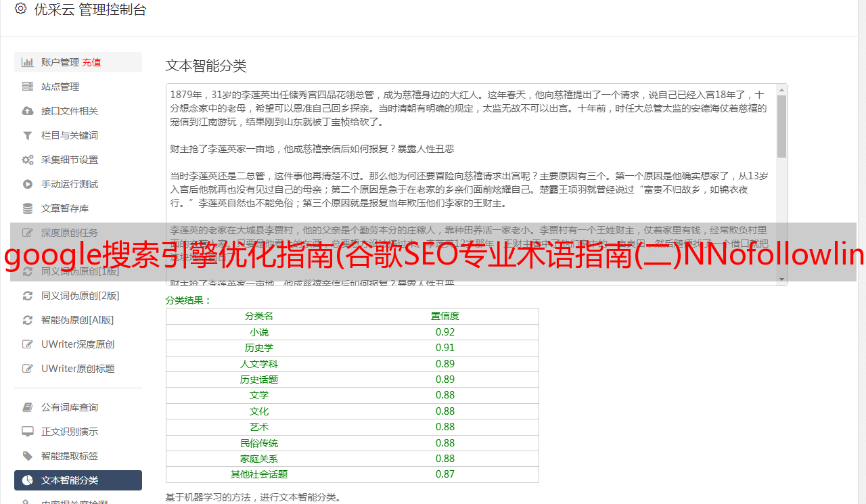Viewport: 866px width, 504px height.
Task: Click the 人文学科 category cell
Action: coord(259,364)
